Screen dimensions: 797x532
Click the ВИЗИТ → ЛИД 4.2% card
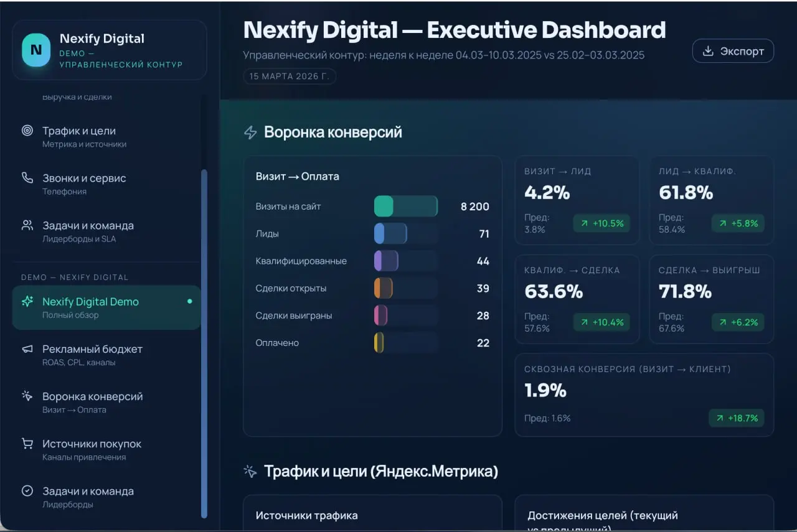click(x=577, y=200)
